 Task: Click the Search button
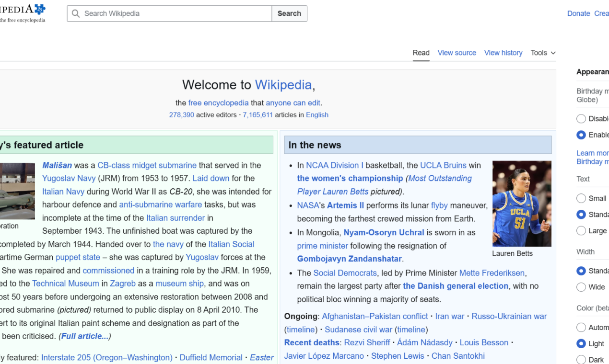[x=289, y=13]
